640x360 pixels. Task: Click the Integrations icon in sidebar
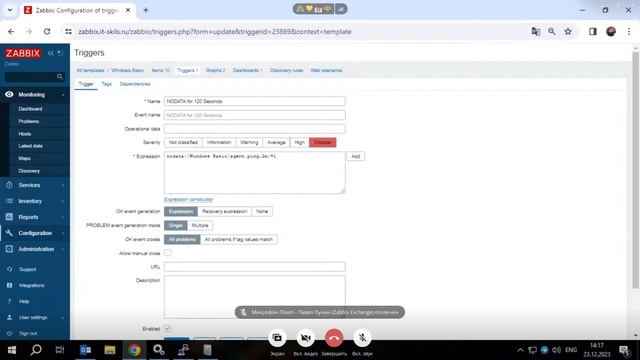[x=9, y=285]
